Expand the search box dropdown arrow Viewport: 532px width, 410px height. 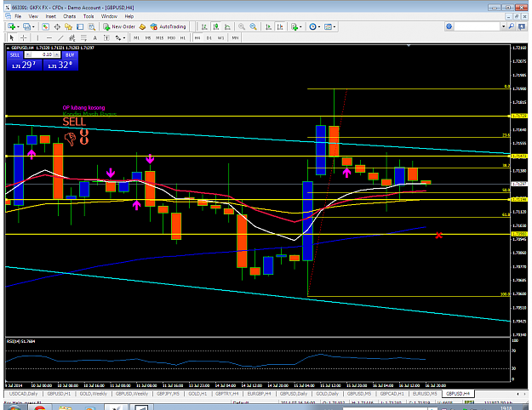pos(504,26)
